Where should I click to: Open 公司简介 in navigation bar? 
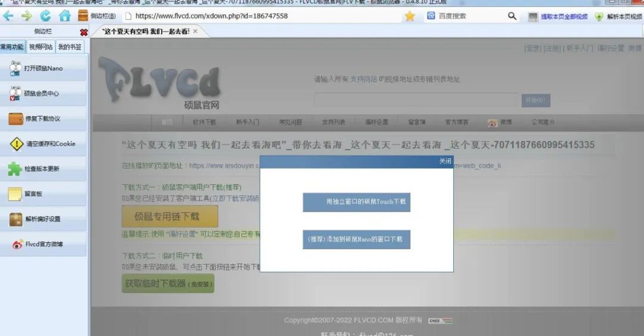click(543, 122)
